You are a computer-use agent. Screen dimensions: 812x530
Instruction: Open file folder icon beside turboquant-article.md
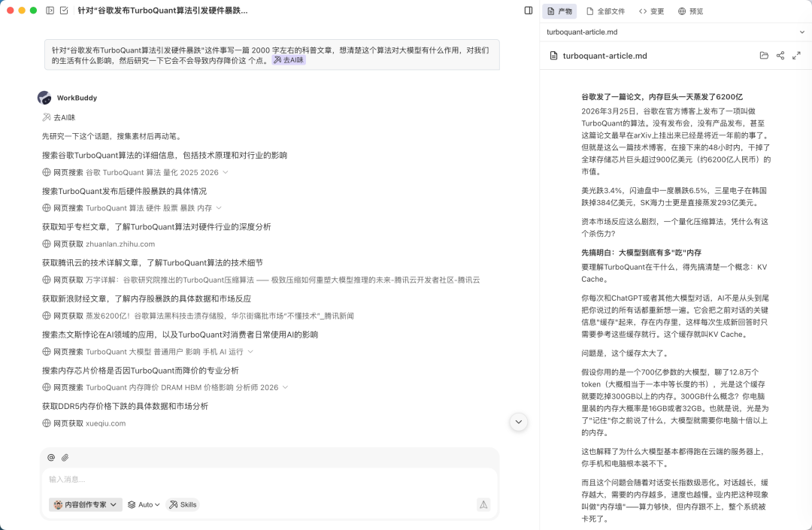tap(764, 56)
